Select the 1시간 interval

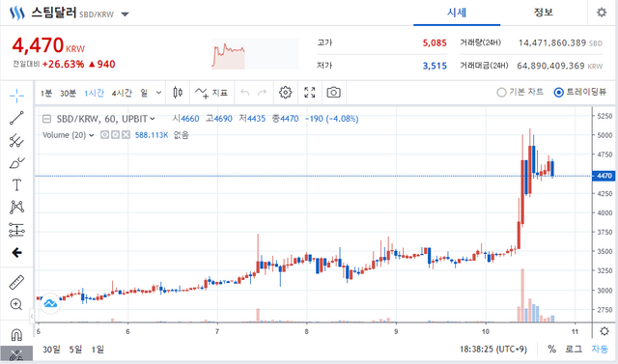coord(95,93)
